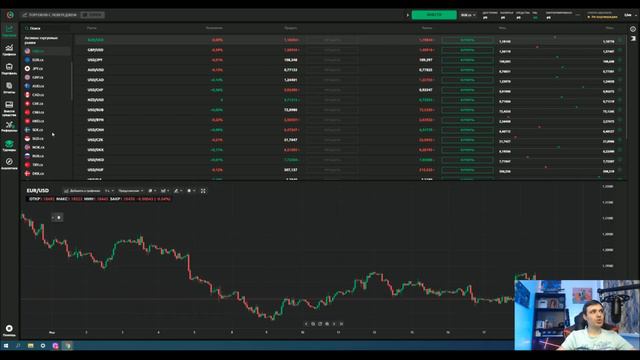Select USD.cx in the markets list
The image size is (640, 360).
pyautogui.click(x=47, y=51)
